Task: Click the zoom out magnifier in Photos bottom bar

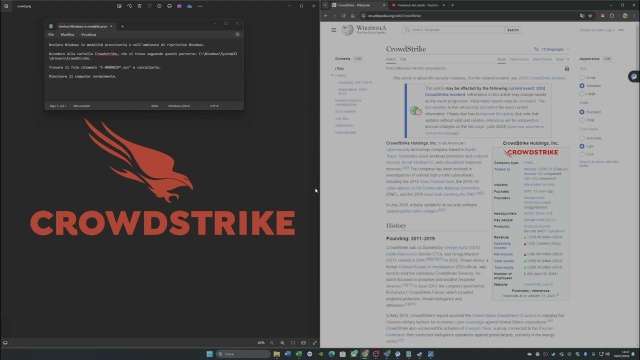Action: tap(272, 343)
